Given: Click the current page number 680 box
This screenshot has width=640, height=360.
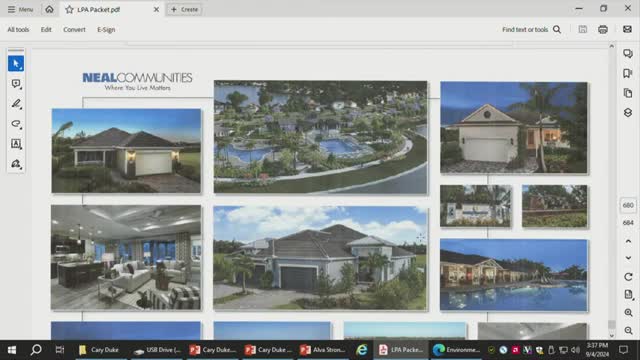Looking at the screenshot, I should [628, 205].
